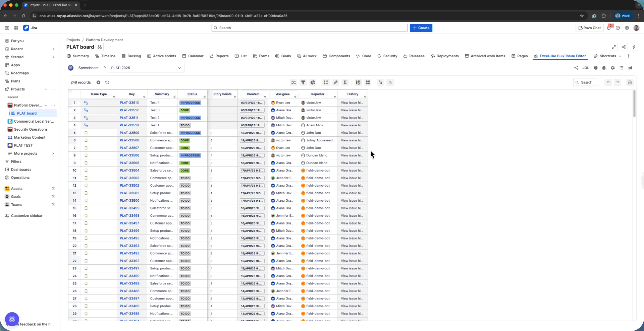Viewport: 644px width, 331px height.
Task: Click the Create button
Action: point(421,28)
